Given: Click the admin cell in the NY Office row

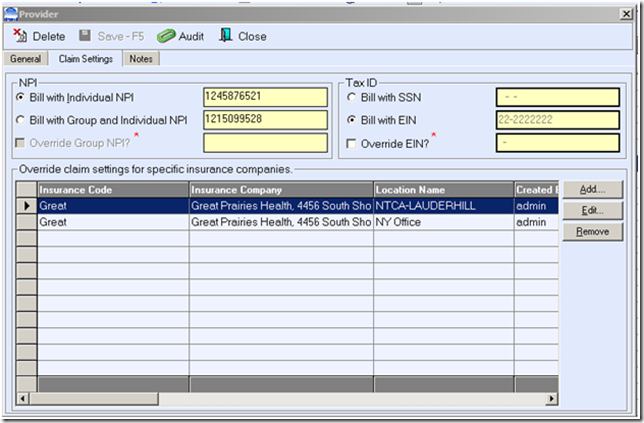Looking at the screenshot, I should point(536,222).
